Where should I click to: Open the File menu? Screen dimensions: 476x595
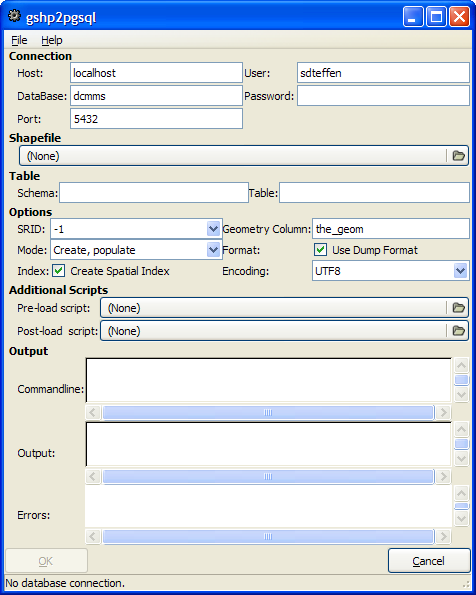coord(19,40)
